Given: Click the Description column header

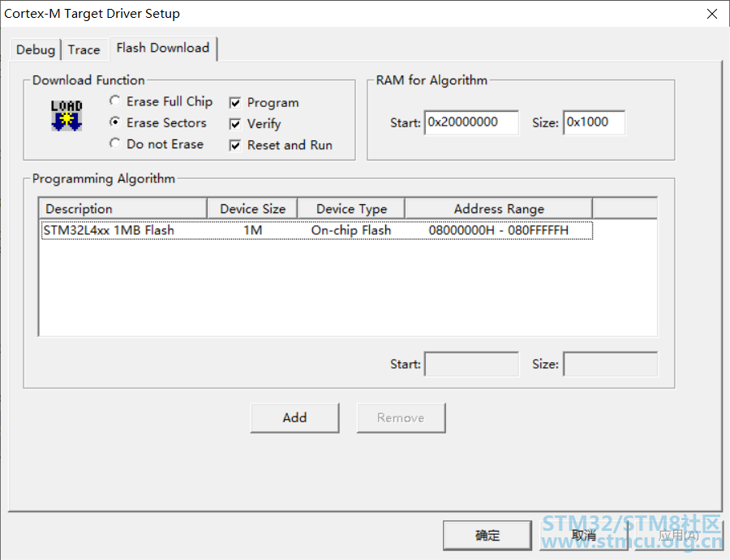Looking at the screenshot, I should coord(123,209).
